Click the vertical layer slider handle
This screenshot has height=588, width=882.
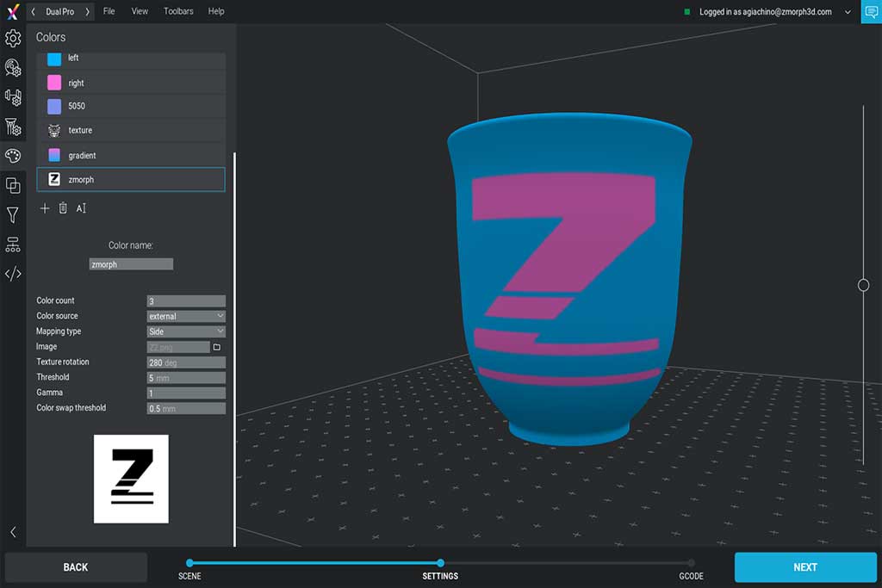[863, 285]
